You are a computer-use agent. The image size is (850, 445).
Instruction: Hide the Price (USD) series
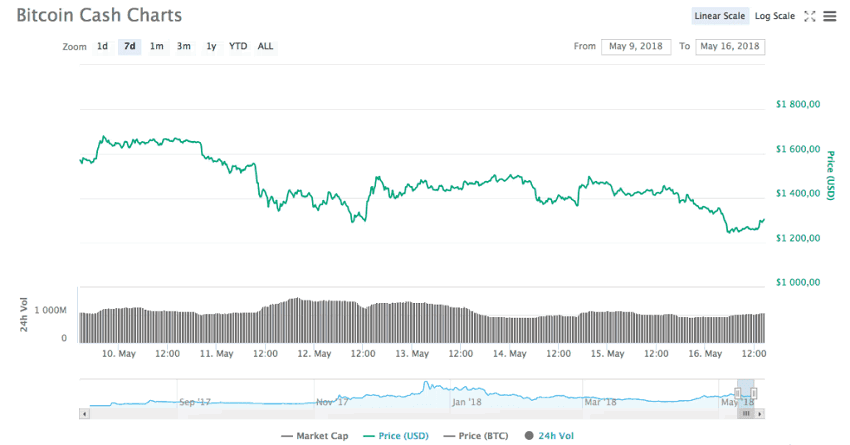(x=396, y=436)
